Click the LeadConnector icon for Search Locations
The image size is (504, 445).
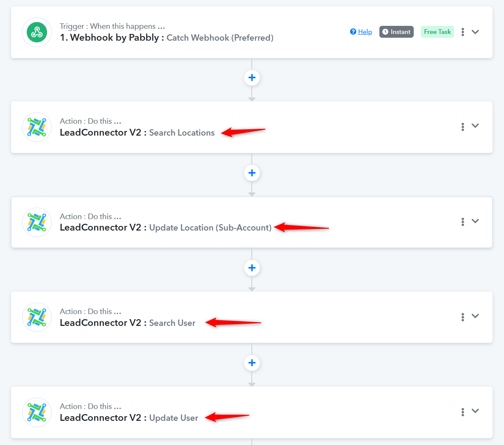point(37,127)
